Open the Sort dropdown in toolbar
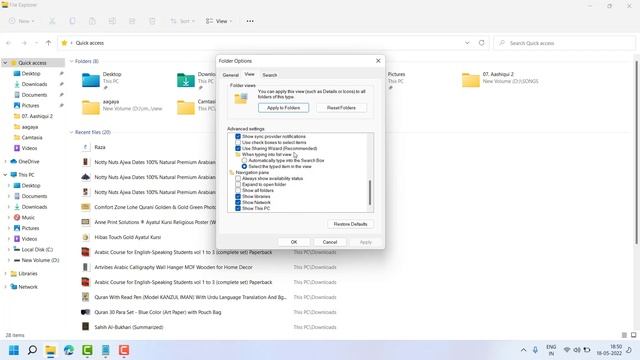Image resolution: width=640 pixels, height=360 pixels. (182, 21)
